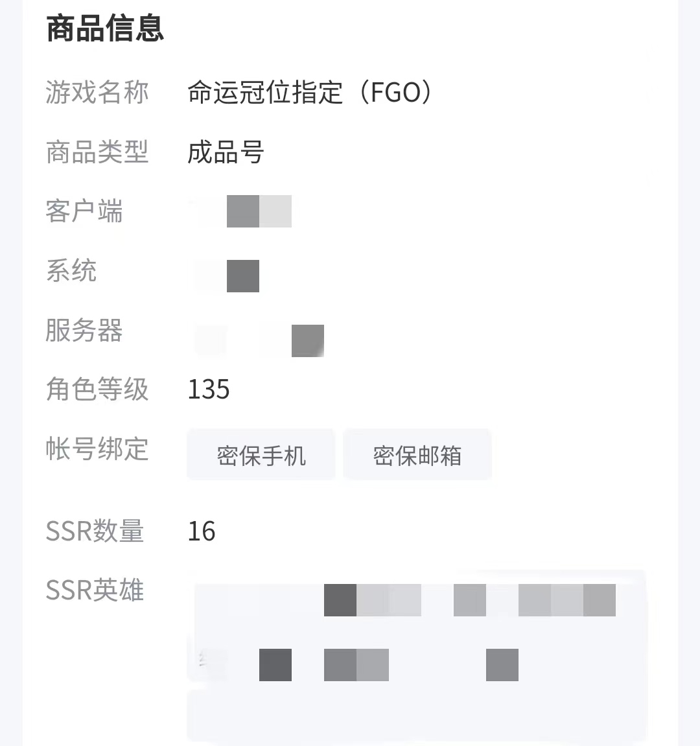
Task: Click the 商品类型 label
Action: tap(97, 152)
